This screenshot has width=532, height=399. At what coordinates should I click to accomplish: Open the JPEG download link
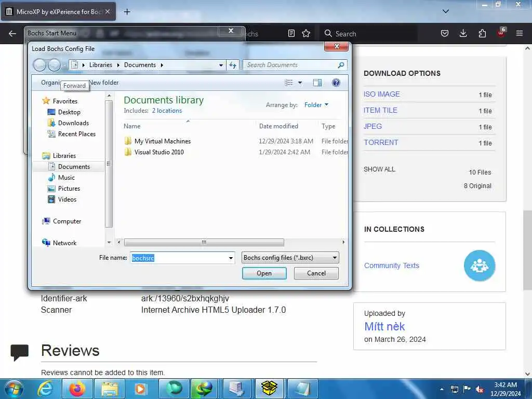(x=373, y=126)
